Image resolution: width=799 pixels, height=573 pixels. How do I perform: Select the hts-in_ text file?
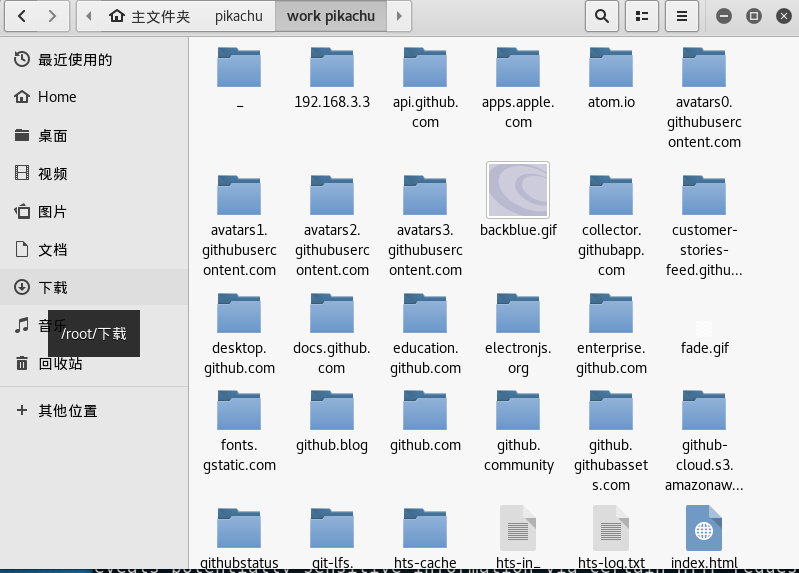518,537
